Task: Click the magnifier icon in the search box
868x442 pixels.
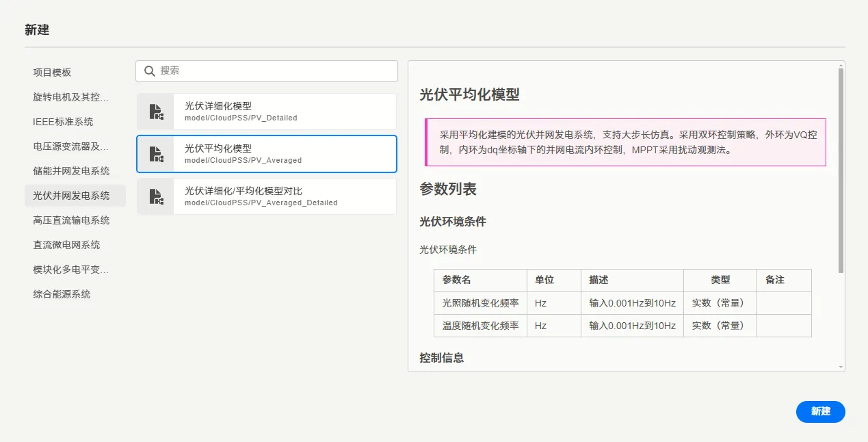Action: (x=150, y=71)
